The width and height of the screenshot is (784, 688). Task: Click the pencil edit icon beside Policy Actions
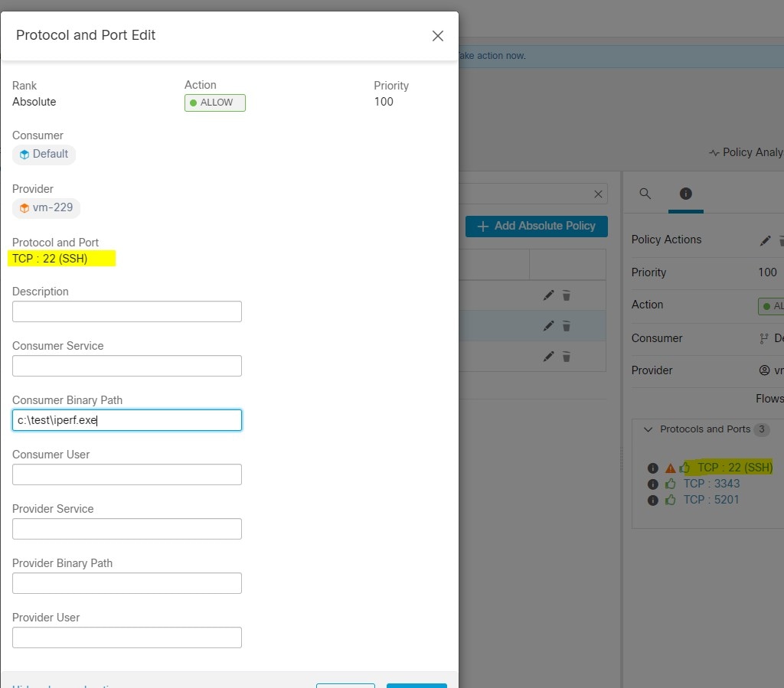764,240
